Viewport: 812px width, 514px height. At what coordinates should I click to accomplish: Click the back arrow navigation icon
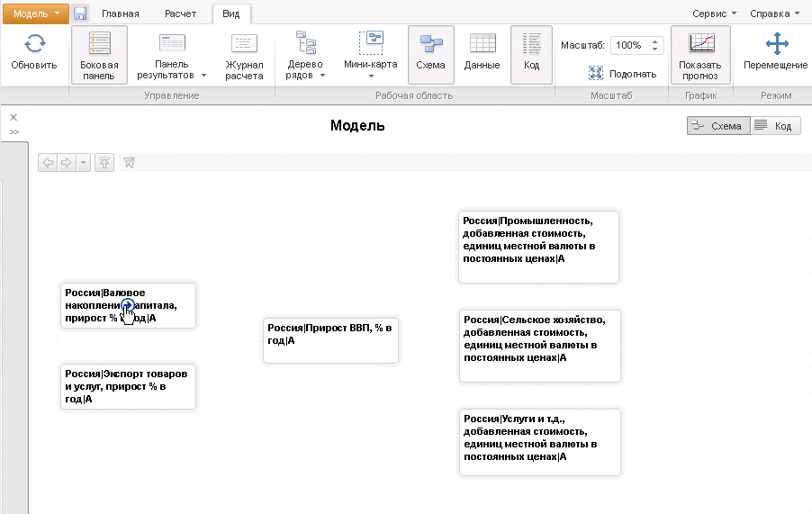click(49, 162)
